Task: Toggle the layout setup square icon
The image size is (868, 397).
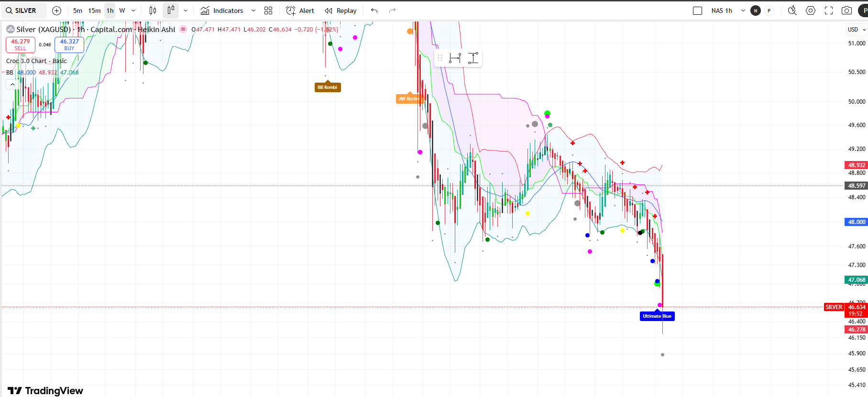Action: coord(697,11)
